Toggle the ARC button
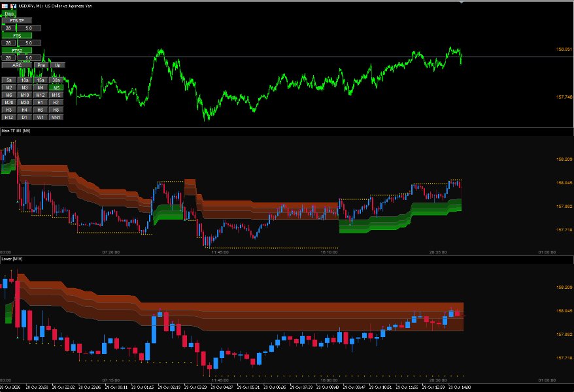The image size is (574, 392). [17, 65]
